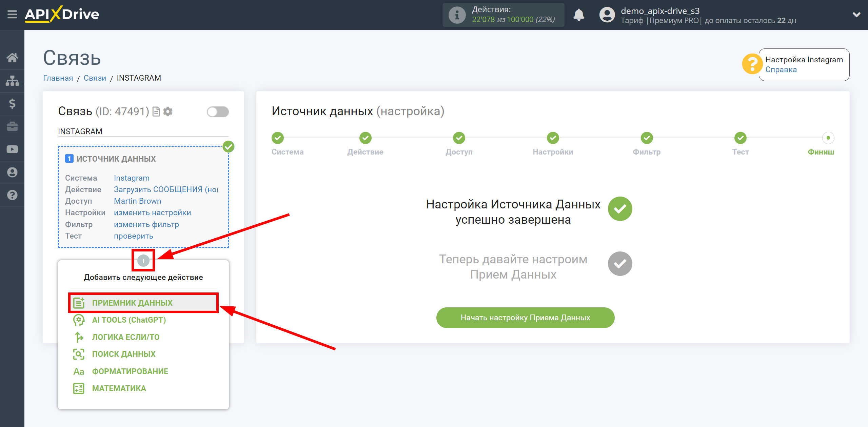Open the connections sitemap sidebar icon
The image size is (868, 427).
coord(12,81)
